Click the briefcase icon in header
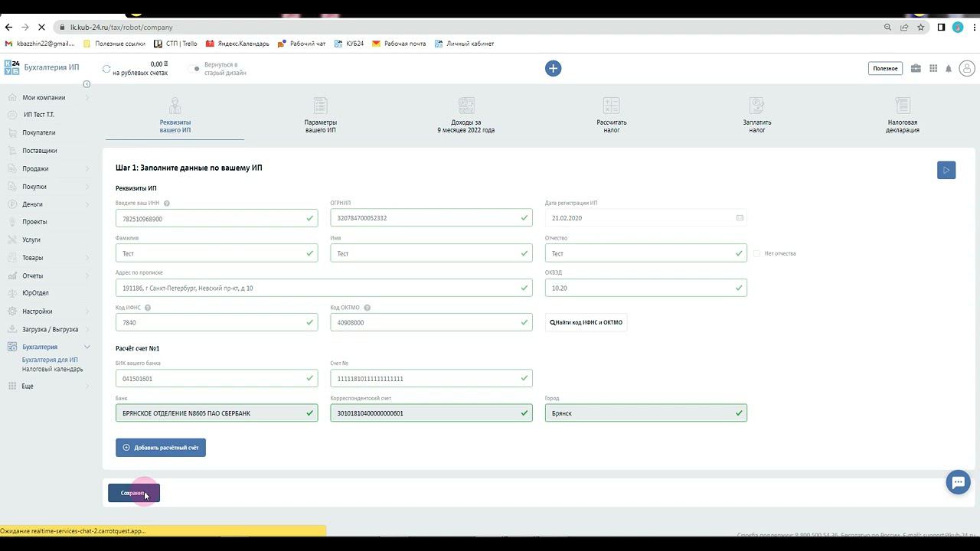 point(916,68)
